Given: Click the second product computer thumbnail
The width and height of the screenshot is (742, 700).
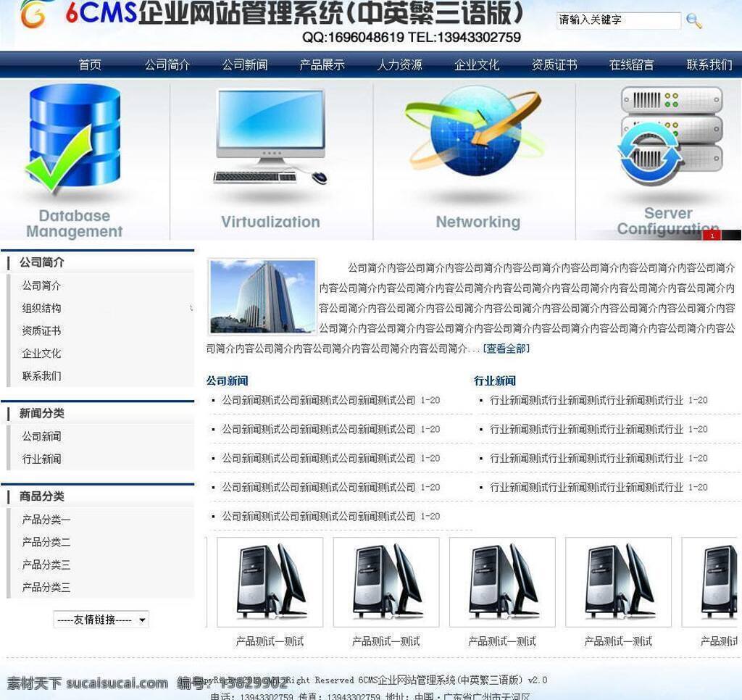Looking at the screenshot, I should (386, 582).
